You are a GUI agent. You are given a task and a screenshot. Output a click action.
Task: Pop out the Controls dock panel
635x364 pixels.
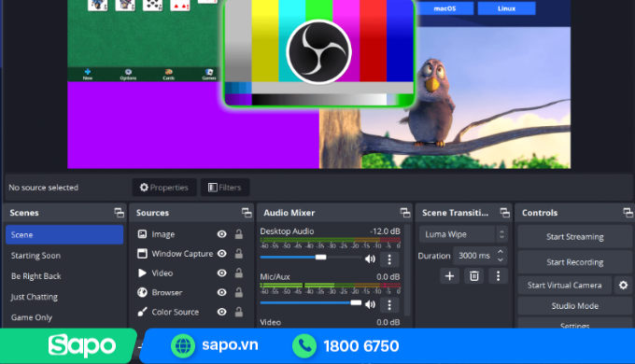tap(628, 213)
